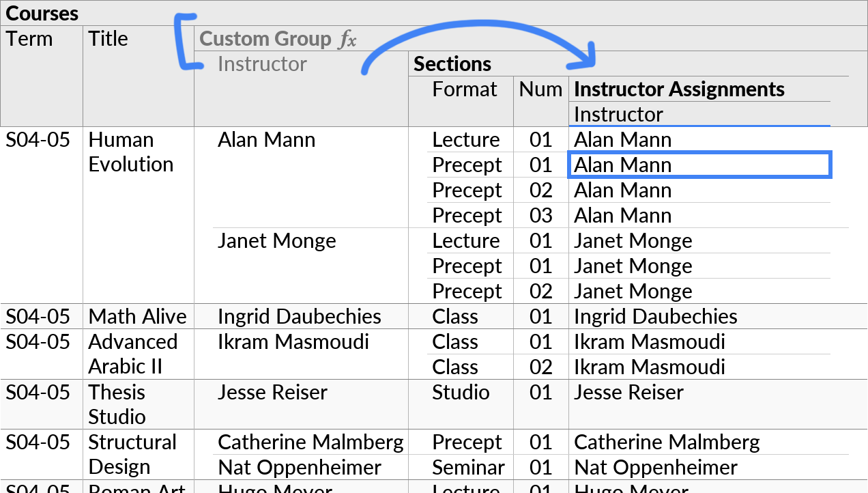This screenshot has width=868, height=493.
Task: Click the fx formula icon beside Custom Group
Action: [348, 39]
